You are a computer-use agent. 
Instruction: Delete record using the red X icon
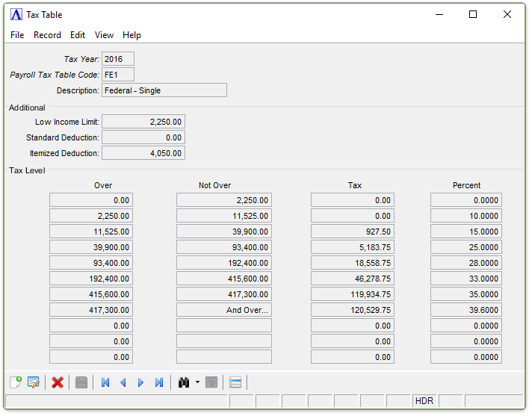pyautogui.click(x=58, y=382)
